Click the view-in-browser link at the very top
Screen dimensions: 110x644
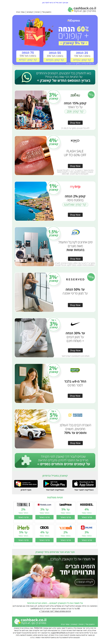click(55, 3)
